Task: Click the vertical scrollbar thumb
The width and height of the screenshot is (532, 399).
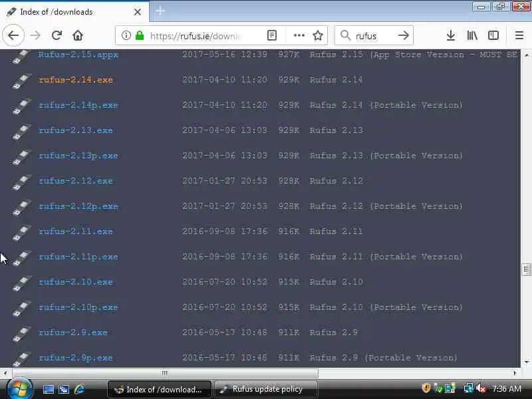Action: click(526, 269)
